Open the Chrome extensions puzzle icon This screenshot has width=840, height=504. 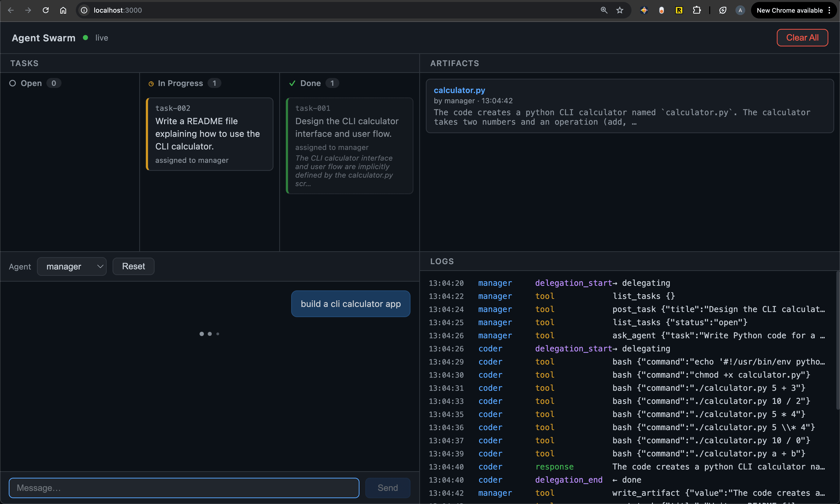tap(697, 10)
